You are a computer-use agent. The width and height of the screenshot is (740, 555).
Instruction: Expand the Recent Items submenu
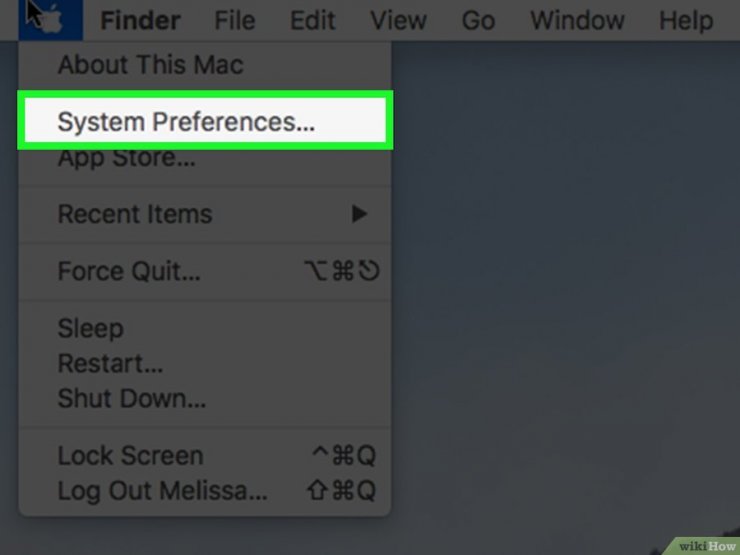coord(205,214)
